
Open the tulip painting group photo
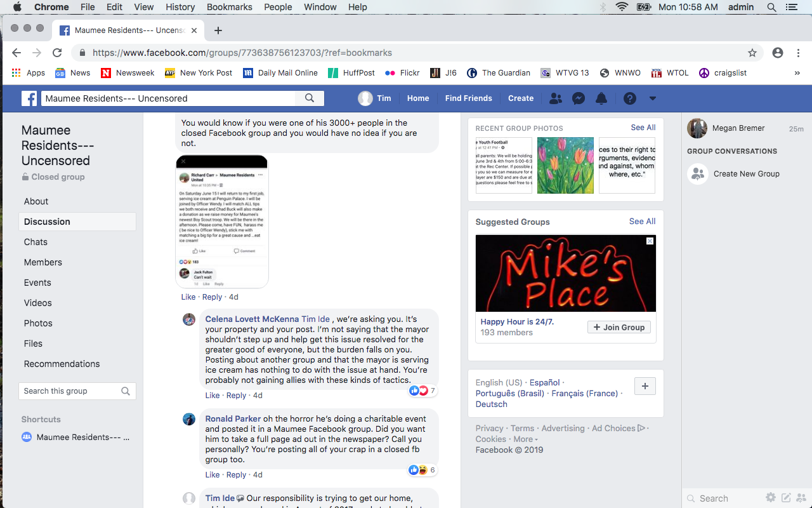click(x=565, y=165)
